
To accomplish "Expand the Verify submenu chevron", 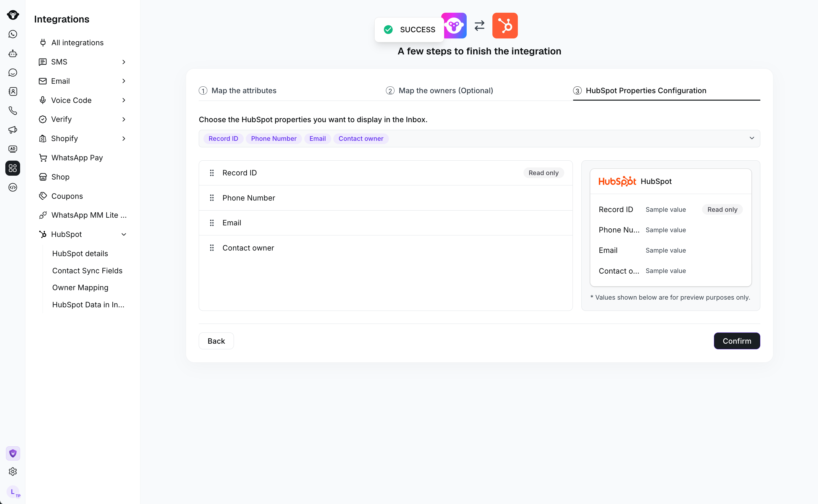I will (124, 119).
